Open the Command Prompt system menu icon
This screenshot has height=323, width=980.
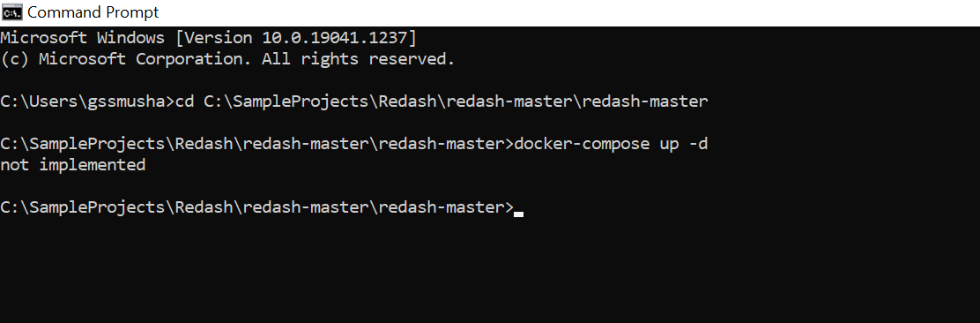coord(12,11)
